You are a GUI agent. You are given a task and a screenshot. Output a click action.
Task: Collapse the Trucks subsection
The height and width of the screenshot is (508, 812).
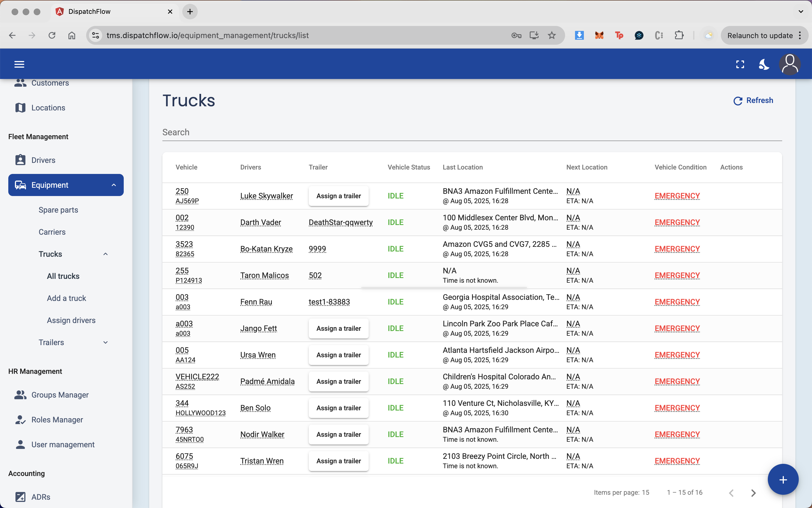[105, 254]
